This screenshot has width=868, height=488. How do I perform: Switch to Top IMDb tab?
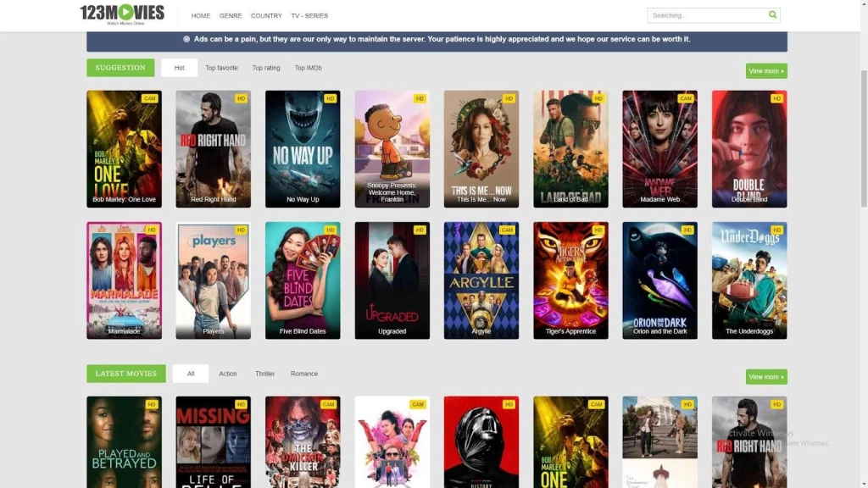pyautogui.click(x=308, y=68)
